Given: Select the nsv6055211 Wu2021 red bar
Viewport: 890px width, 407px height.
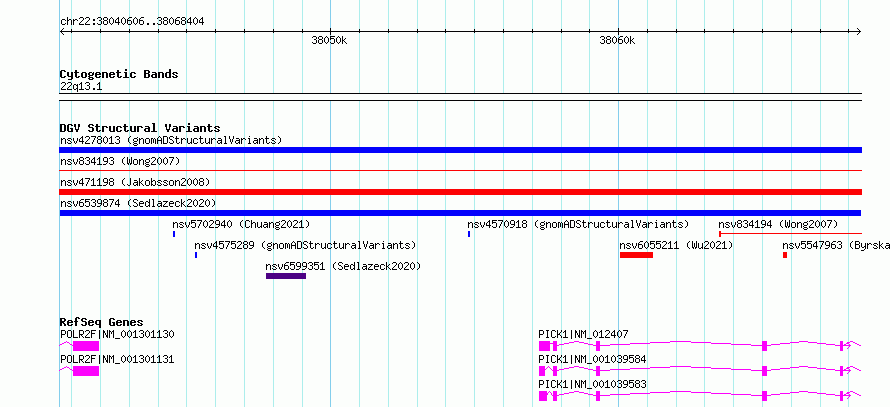Looking at the screenshot, I should click(x=636, y=255).
